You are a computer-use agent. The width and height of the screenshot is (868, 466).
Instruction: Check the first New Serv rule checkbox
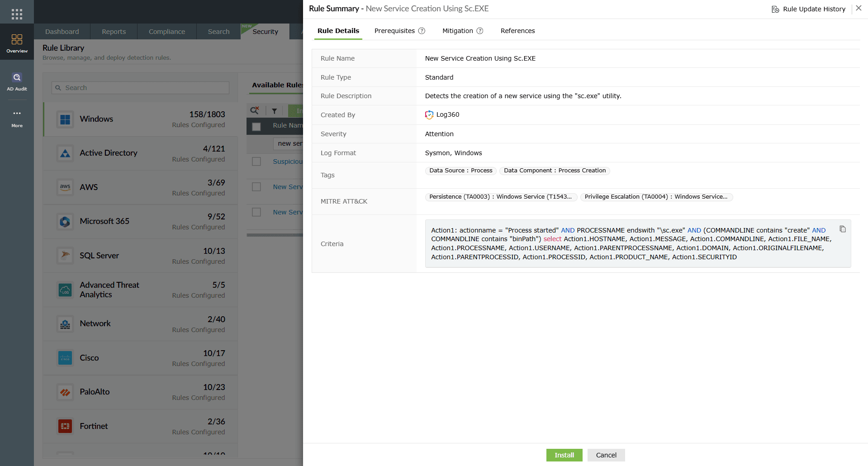coord(256,187)
